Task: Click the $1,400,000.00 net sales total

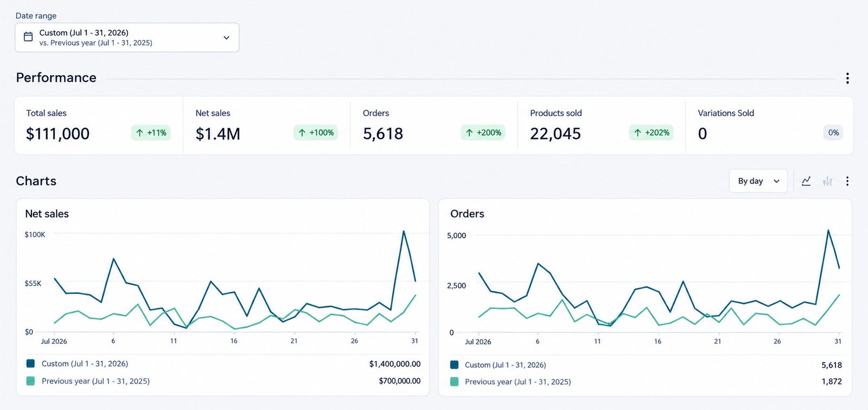Action: tap(395, 364)
